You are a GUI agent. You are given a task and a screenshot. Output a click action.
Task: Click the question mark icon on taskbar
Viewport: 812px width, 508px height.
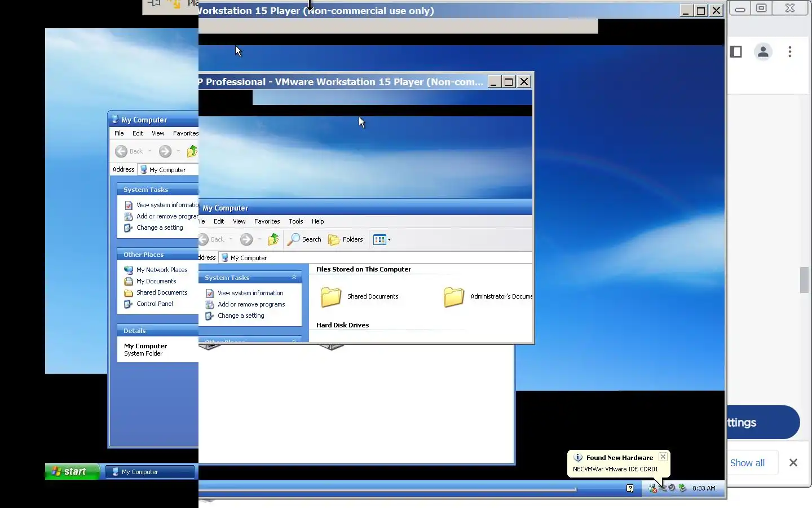click(x=630, y=488)
